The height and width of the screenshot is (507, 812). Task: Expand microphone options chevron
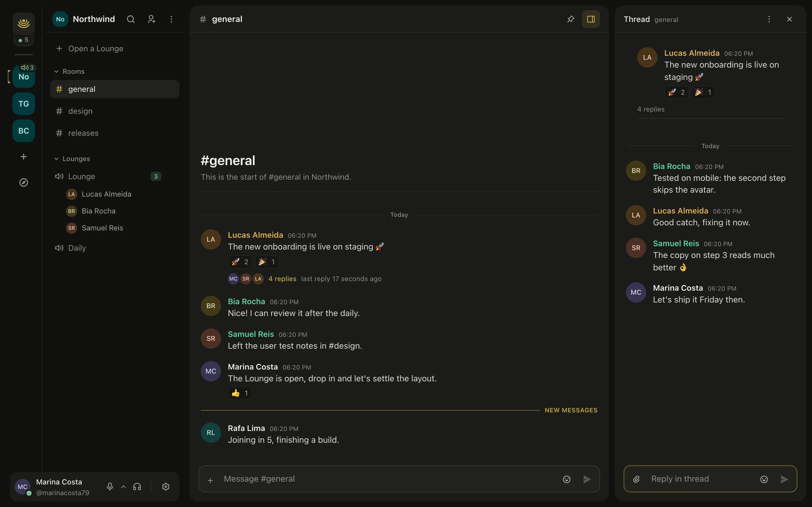(123, 486)
